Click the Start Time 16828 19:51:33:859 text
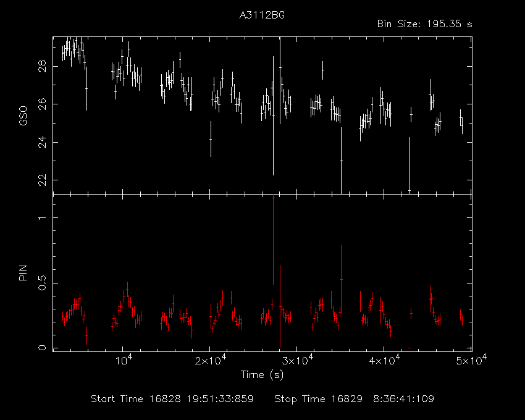This screenshot has height=420, width=525. [172, 399]
